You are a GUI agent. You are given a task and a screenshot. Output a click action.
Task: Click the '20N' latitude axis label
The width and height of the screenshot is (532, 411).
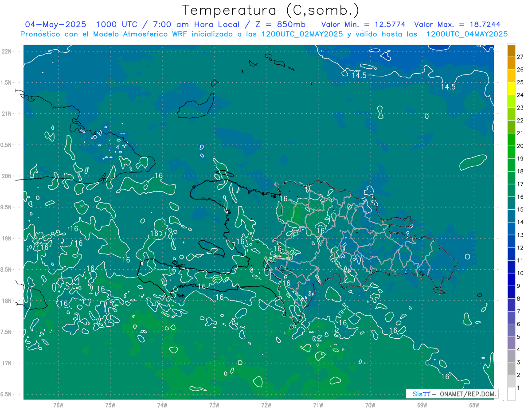coord(7,176)
